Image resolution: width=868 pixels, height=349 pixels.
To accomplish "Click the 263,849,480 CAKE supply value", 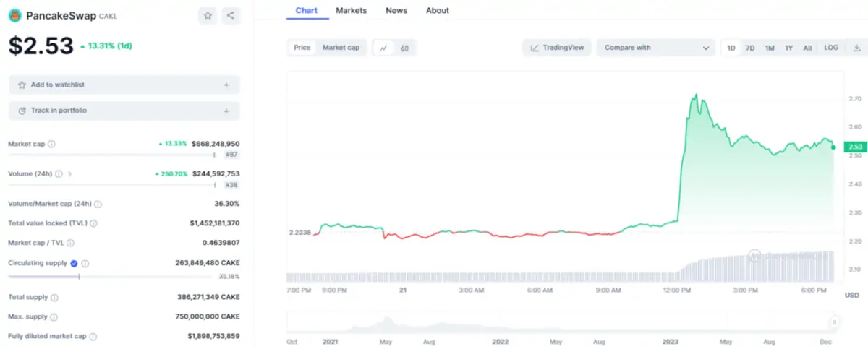I will (208, 263).
